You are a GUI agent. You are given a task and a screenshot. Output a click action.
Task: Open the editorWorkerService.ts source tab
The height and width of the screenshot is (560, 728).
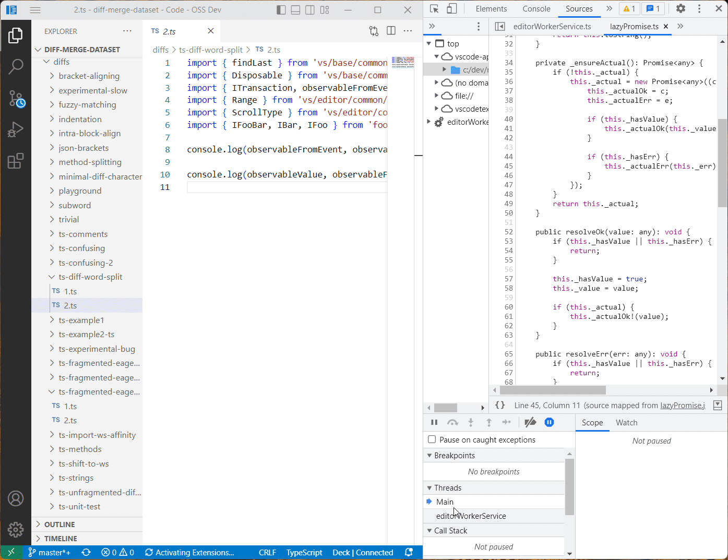tap(552, 27)
